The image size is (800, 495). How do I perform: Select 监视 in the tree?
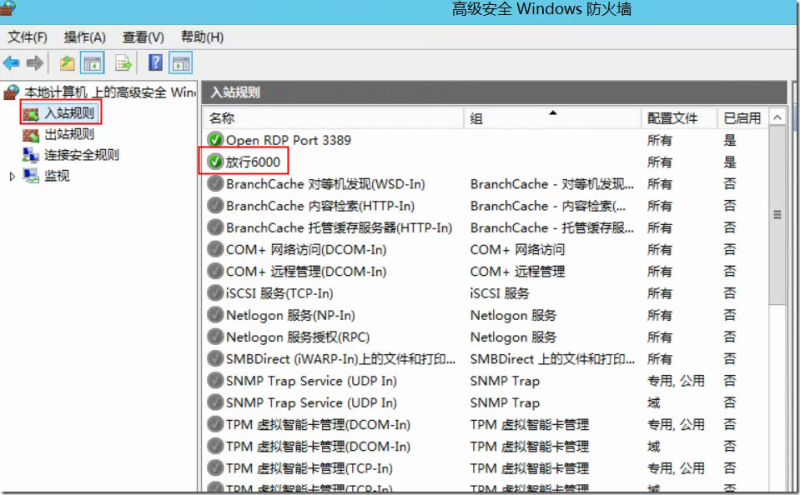(57, 176)
